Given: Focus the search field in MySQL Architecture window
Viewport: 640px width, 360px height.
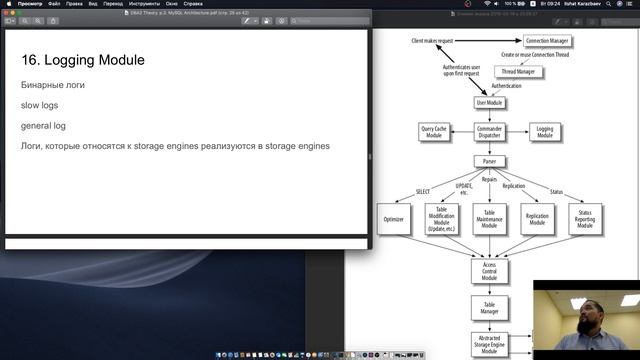Looking at the screenshot, I should [x=330, y=21].
